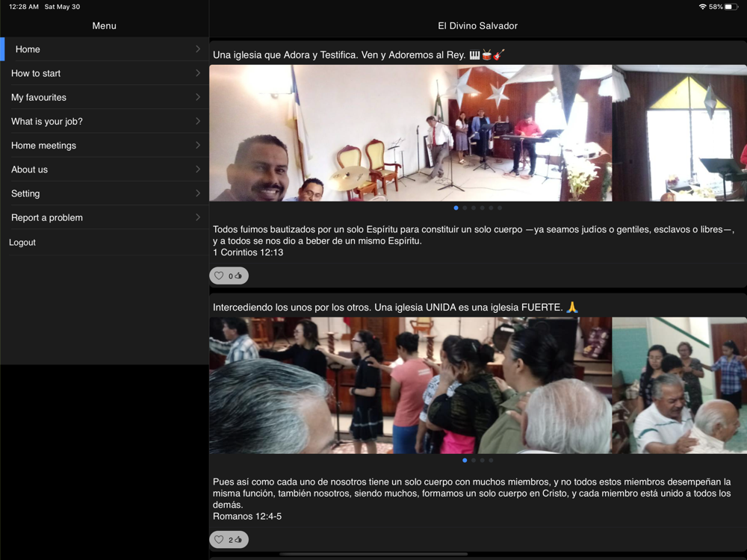Select last dot of first post carousel
747x560 pixels.
pyautogui.click(x=500, y=208)
